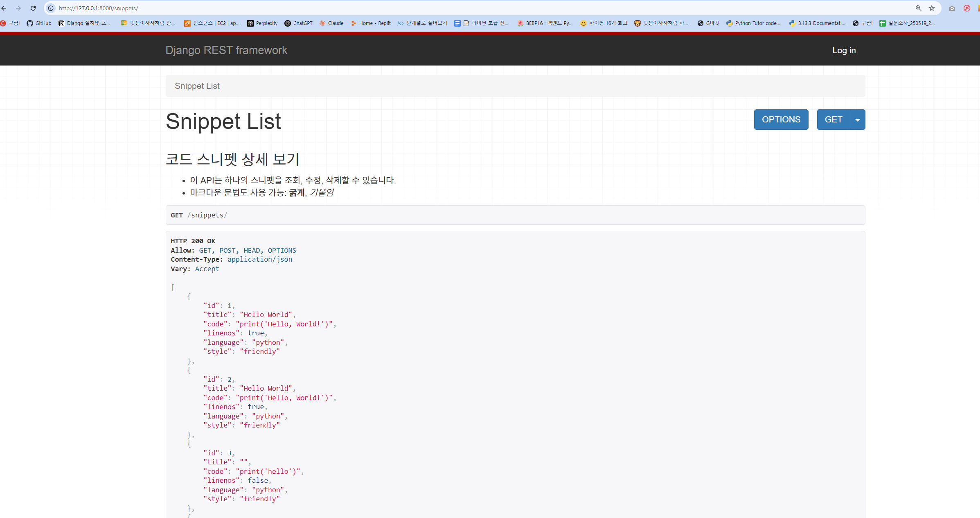Image resolution: width=980 pixels, height=518 pixels.
Task: Open the Home - Replit bookmark
Action: (x=371, y=23)
